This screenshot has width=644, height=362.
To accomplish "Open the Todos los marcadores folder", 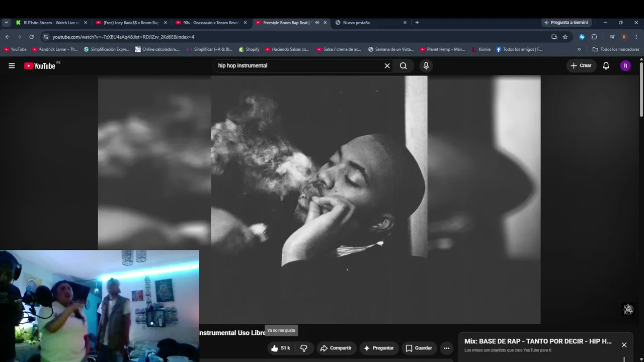I will coord(616,49).
